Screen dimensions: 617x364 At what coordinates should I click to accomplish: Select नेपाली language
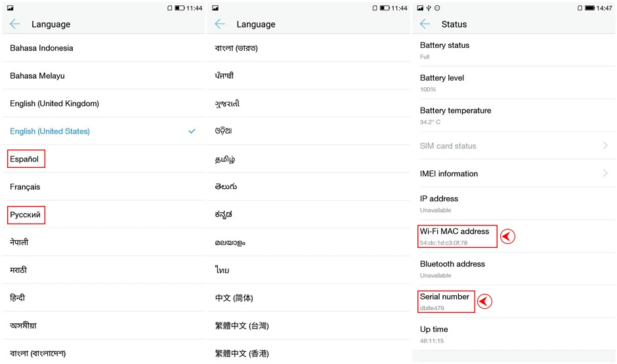[104, 242]
